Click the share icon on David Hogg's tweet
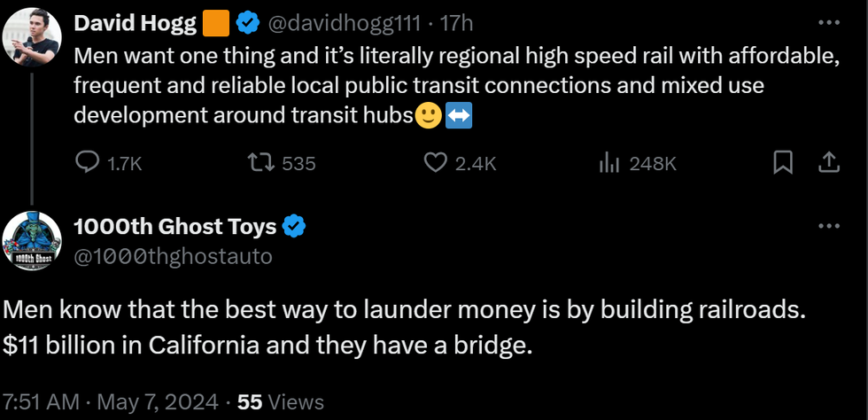Image resolution: width=868 pixels, height=420 pixels. [x=828, y=162]
